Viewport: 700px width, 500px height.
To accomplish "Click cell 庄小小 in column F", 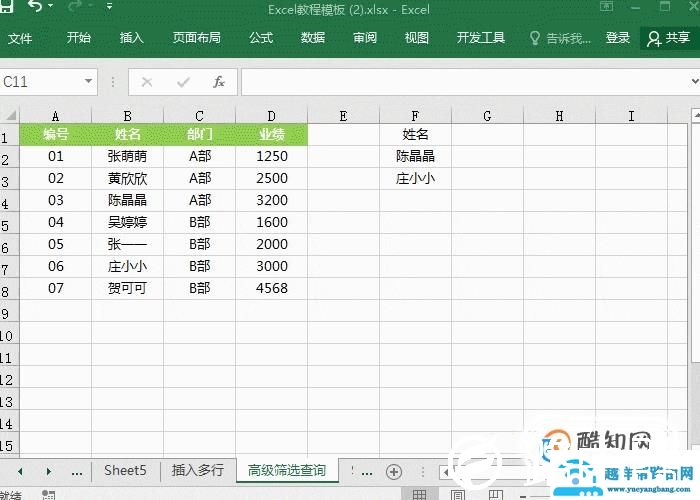I will pos(415,178).
